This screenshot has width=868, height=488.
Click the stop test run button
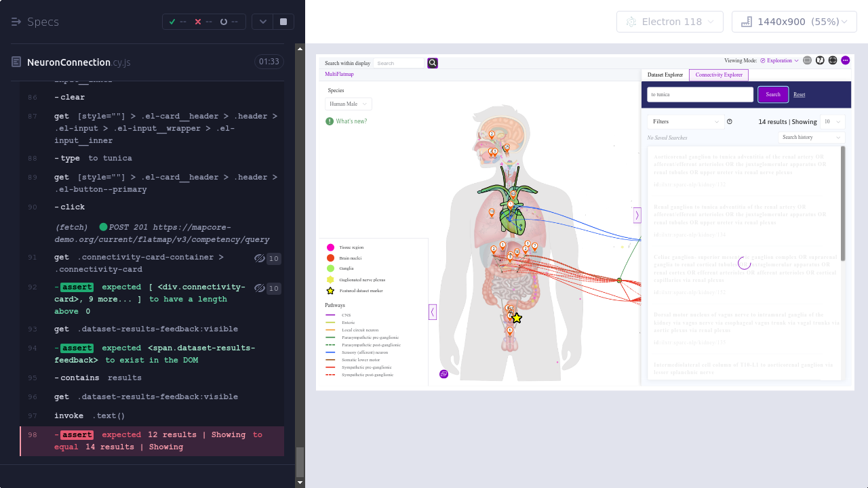coord(283,22)
